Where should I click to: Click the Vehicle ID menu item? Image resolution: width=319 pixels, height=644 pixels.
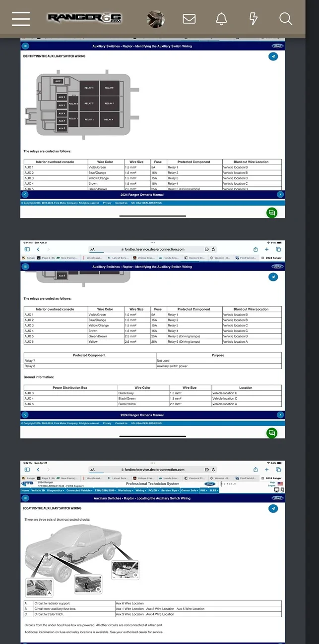tap(38, 490)
